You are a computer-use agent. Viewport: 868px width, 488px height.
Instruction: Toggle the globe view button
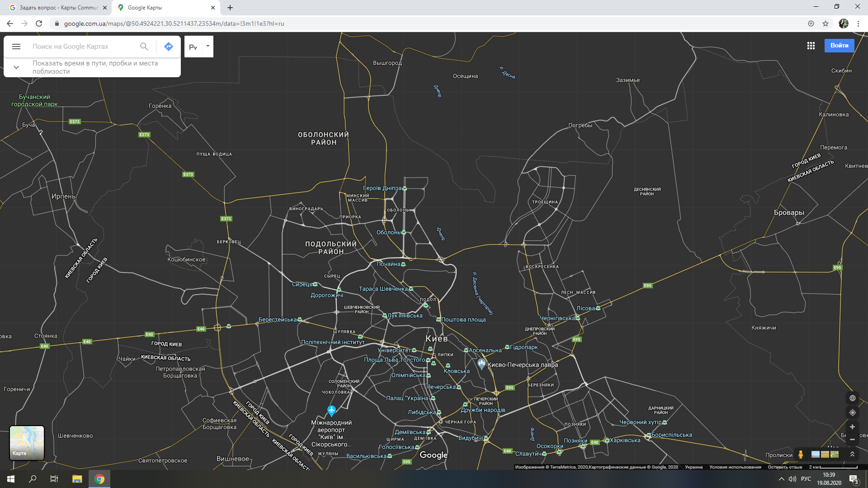pos(852,398)
